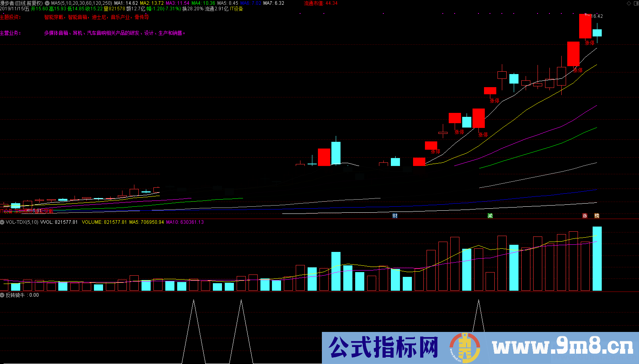Click the 流通市值: 44.34 label
Image resolution: width=639 pixels, height=364 pixels.
[x=321, y=3]
